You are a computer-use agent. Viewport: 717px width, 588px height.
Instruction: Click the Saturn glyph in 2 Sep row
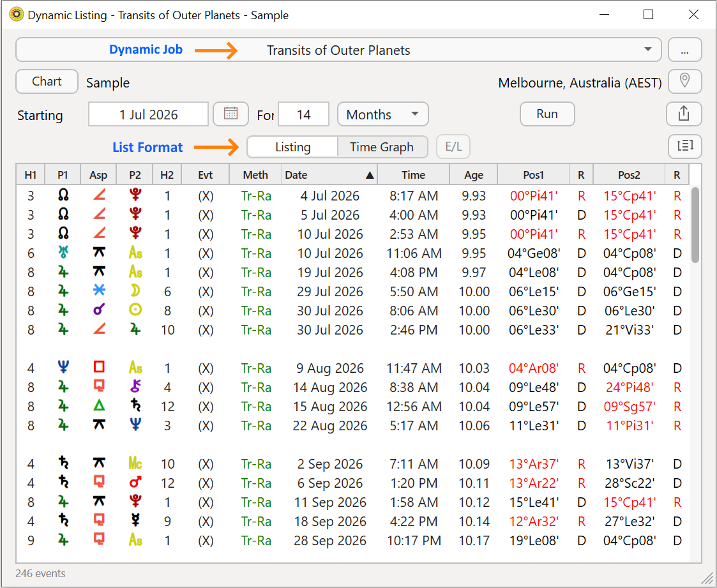coord(63,463)
